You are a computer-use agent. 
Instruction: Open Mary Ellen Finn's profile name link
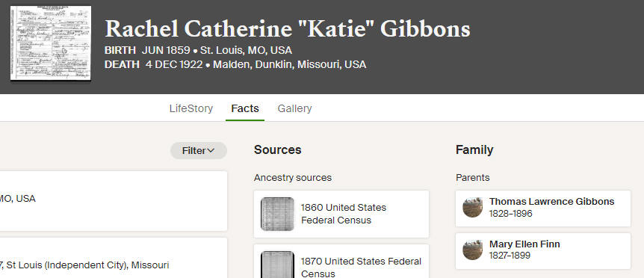pyautogui.click(x=524, y=244)
